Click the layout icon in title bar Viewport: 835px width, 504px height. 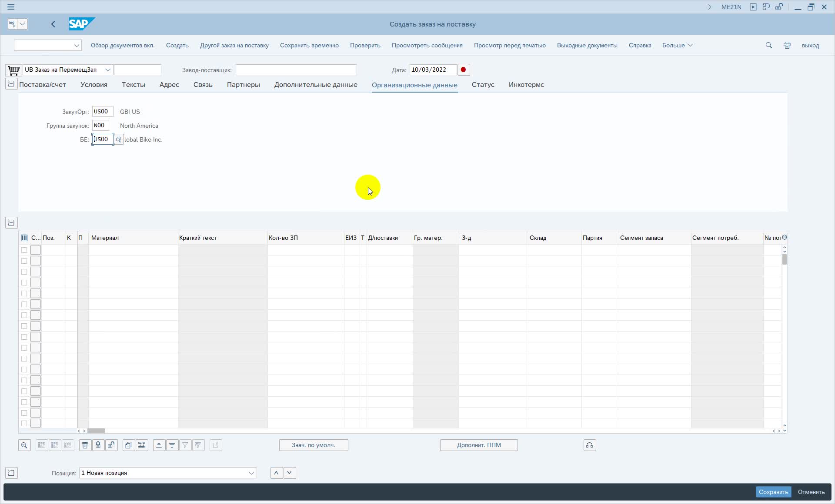766,7
